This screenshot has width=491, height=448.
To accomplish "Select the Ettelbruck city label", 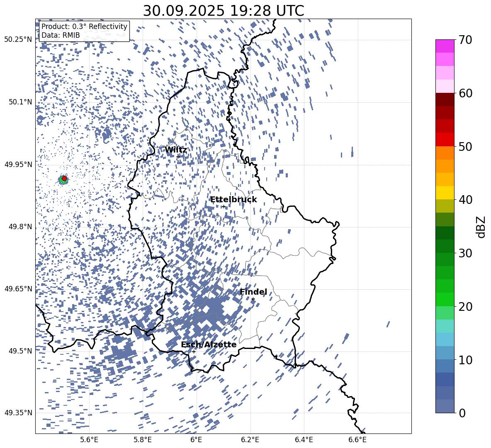I will click(x=233, y=199).
